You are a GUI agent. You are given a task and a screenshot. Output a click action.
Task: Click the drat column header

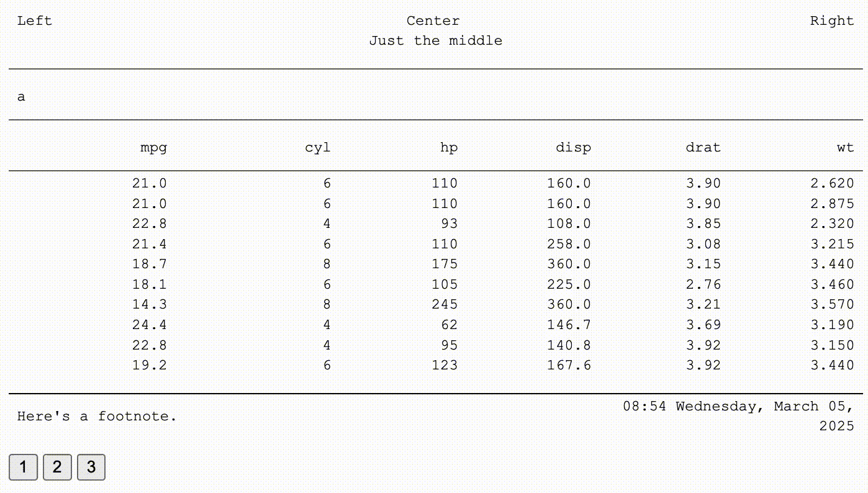coord(703,148)
